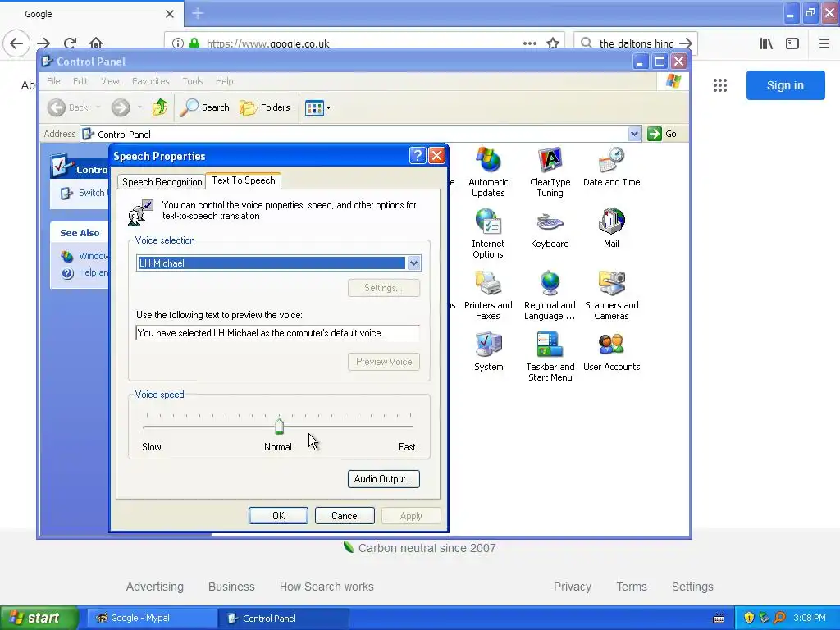Open Settings link on Google footer
Screen dimensions: 840x630
click(x=692, y=587)
